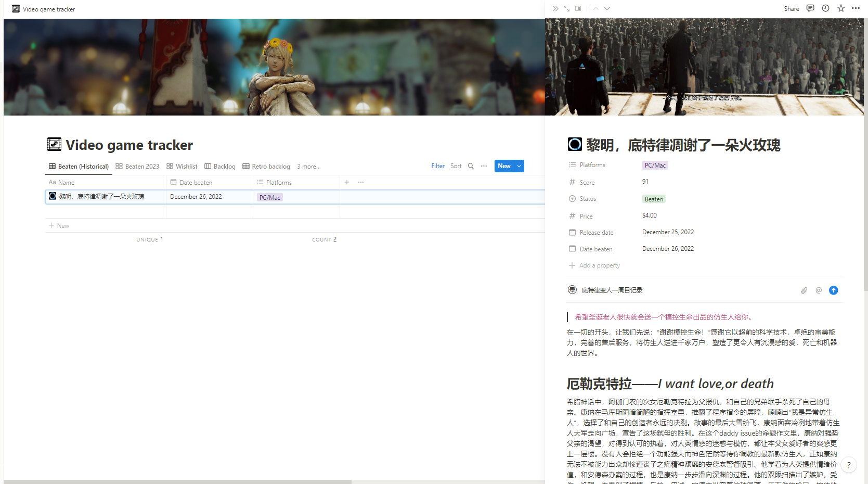Expand the '3 more...' views list
The width and height of the screenshot is (868, 484).
[308, 167]
